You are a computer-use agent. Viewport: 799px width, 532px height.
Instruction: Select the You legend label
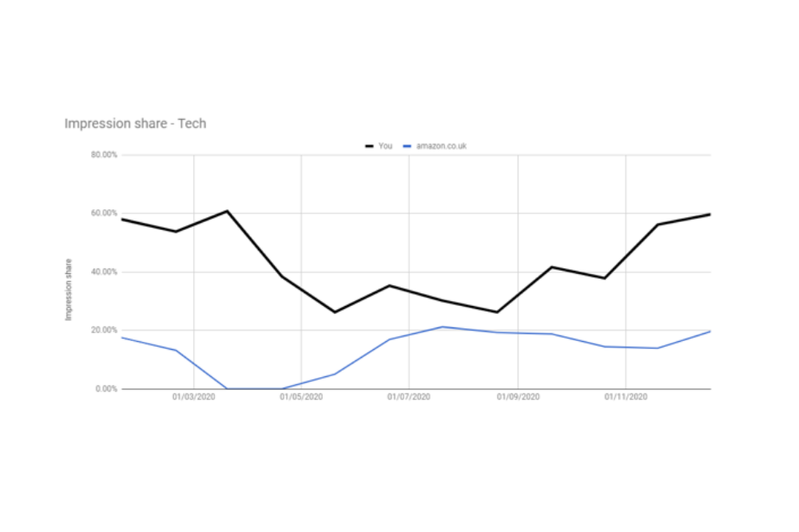click(x=385, y=145)
